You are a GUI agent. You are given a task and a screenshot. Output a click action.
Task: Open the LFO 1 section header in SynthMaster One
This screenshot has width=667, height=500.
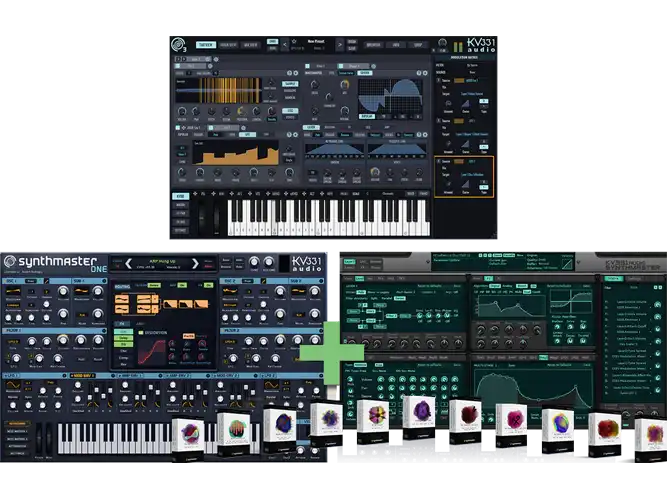[34, 376]
